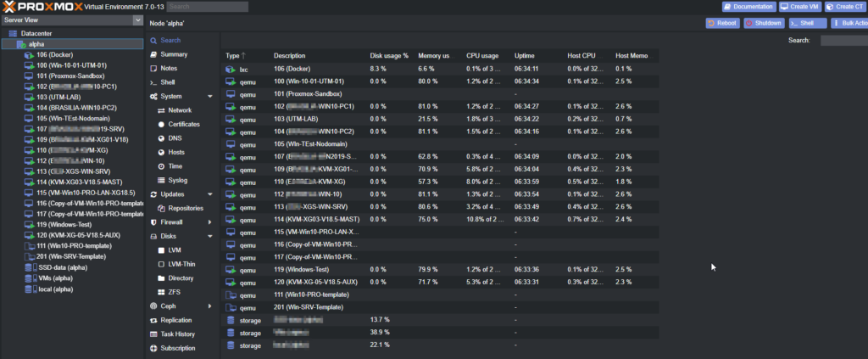Select 201 (Win-SRV-Template) in the tree

click(71, 256)
